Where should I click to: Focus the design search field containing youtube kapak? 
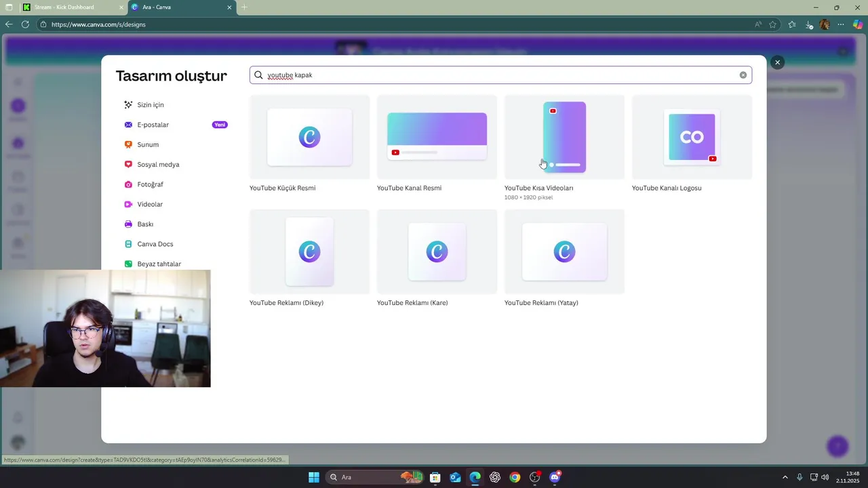(x=500, y=75)
